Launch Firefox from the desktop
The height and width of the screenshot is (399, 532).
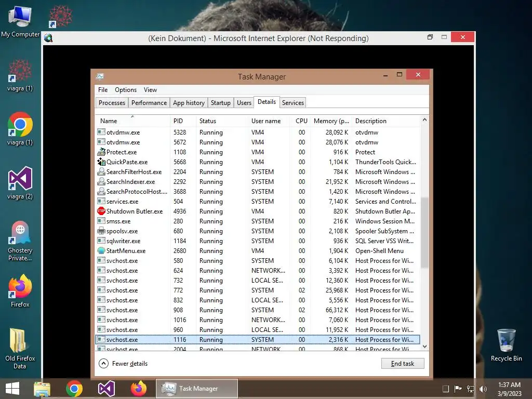tap(20, 291)
